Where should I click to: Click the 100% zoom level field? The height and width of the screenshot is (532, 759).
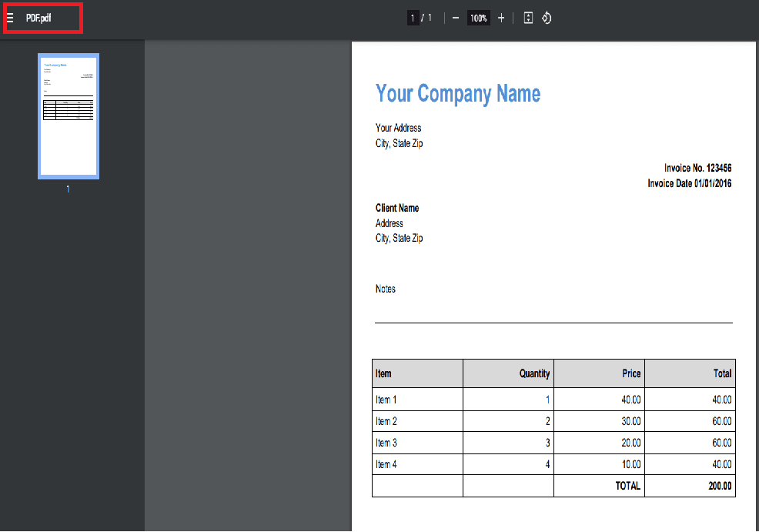click(x=479, y=18)
